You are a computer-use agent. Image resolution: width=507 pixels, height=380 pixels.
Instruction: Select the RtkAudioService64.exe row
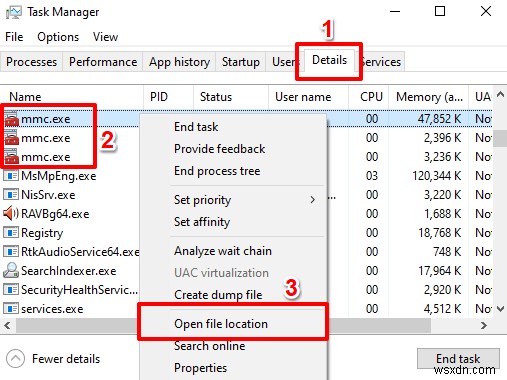pos(246,252)
